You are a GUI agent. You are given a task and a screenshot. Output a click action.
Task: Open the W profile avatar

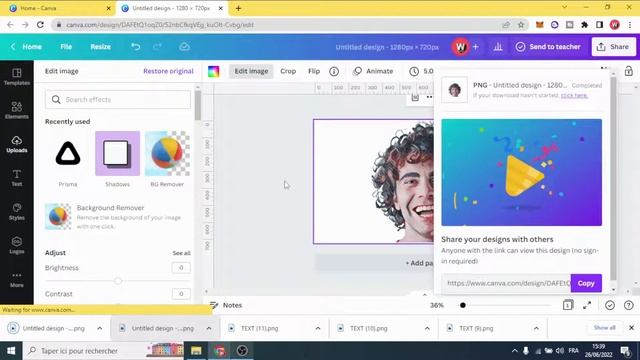[x=460, y=47]
